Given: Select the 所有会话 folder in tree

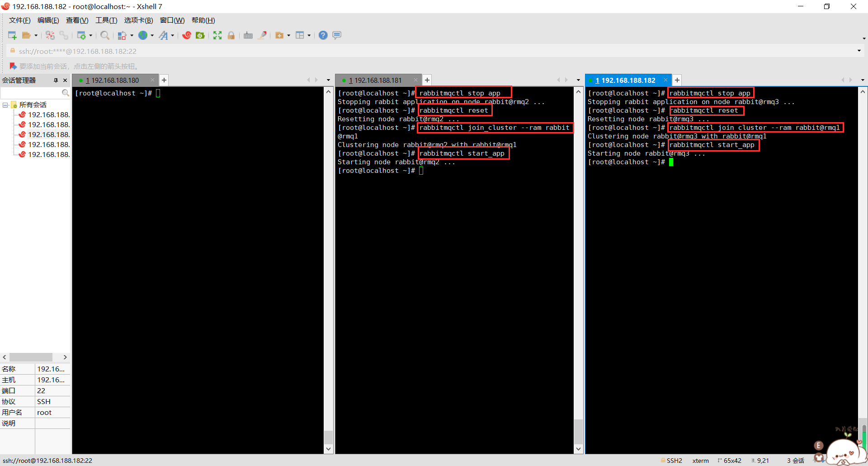Looking at the screenshot, I should (x=33, y=105).
